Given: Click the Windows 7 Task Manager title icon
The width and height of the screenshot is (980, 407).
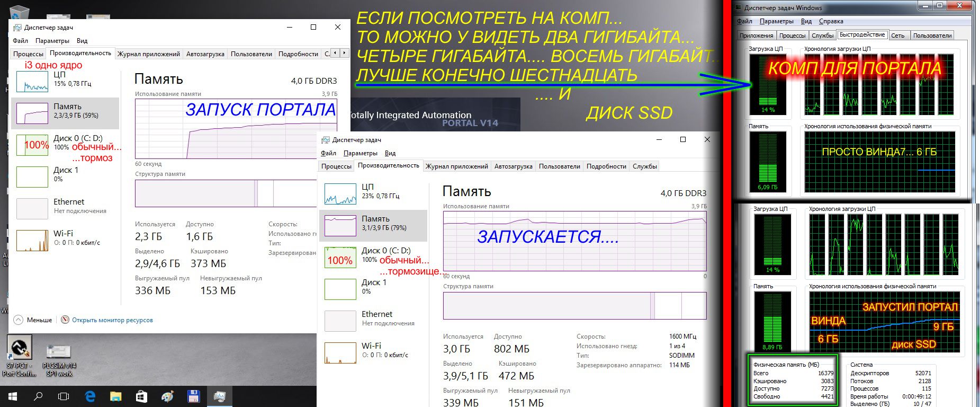Looking at the screenshot, I should pos(738,7).
